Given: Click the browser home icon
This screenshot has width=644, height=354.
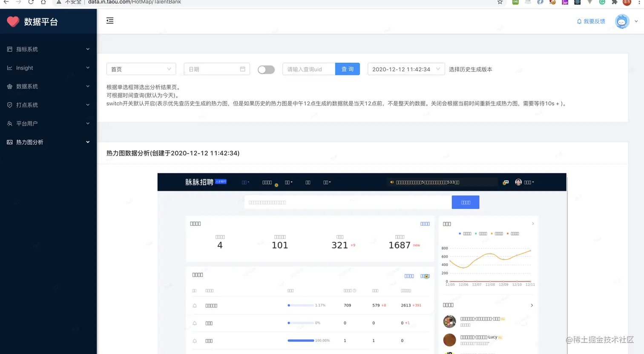Looking at the screenshot, I should click(x=43, y=2).
